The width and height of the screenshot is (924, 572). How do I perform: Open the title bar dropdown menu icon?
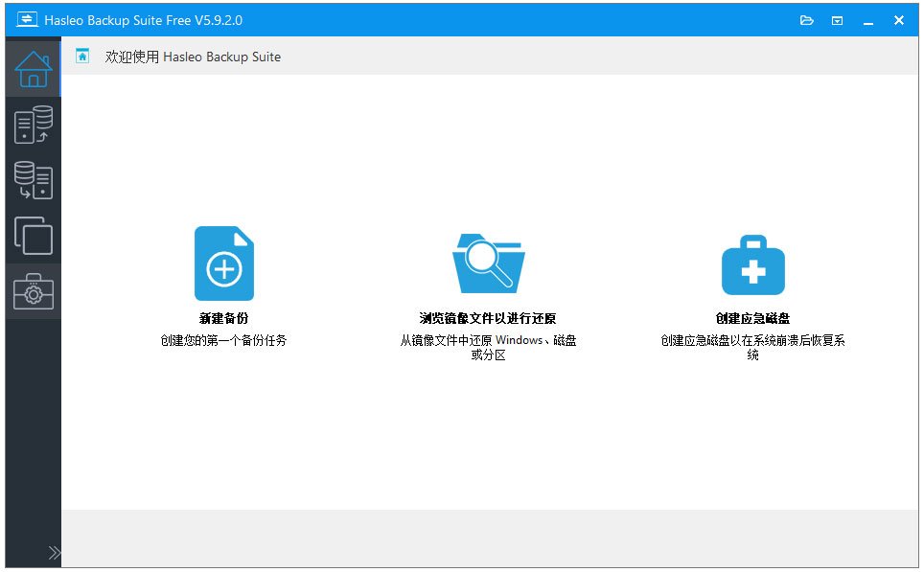coord(838,21)
